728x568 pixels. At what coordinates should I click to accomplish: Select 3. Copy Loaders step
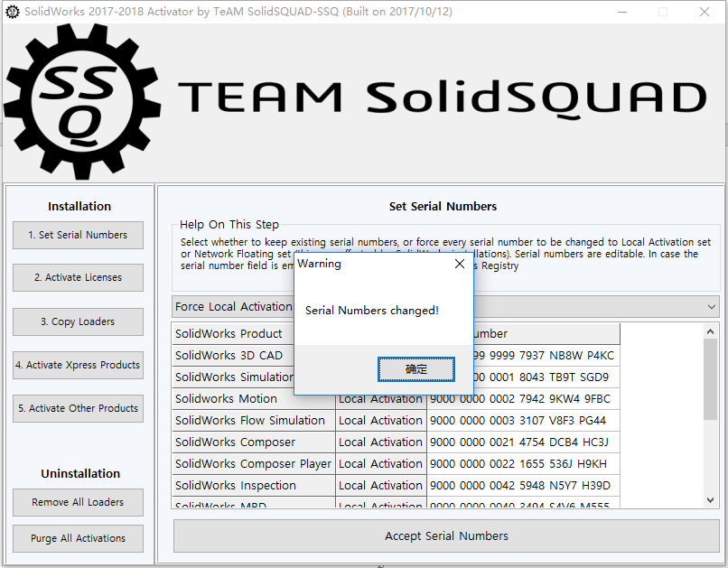pos(78,321)
